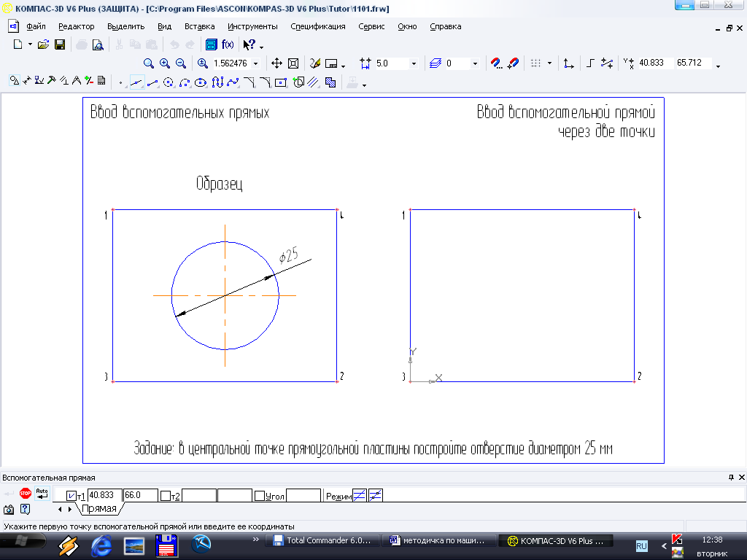Disable snaps with second magnet icon

point(513,63)
